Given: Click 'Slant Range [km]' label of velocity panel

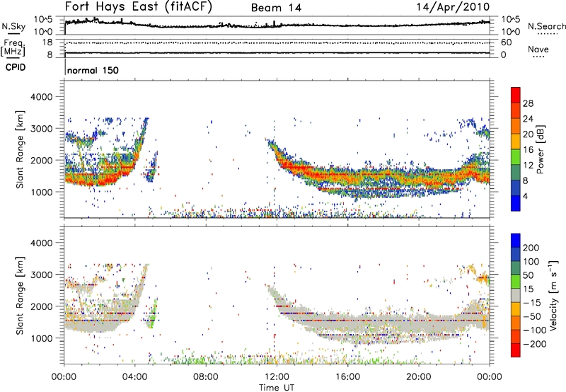Looking at the screenshot, I should coord(20,296).
